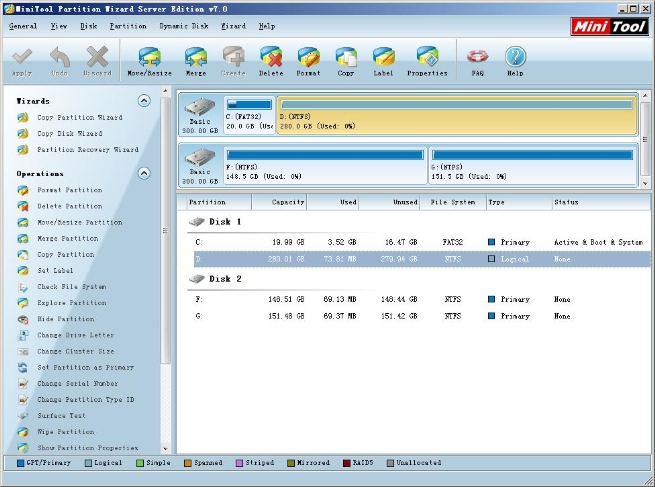
Task: Open the Partition menu
Action: [x=128, y=26]
